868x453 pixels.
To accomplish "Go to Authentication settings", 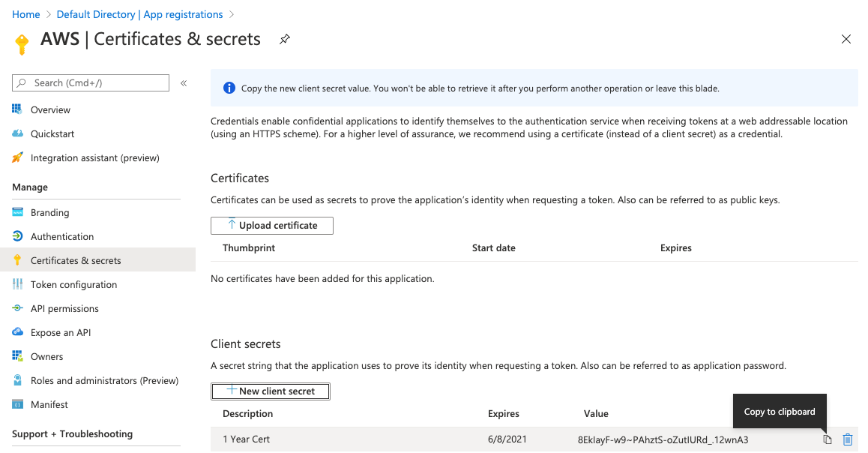I will click(x=60, y=236).
